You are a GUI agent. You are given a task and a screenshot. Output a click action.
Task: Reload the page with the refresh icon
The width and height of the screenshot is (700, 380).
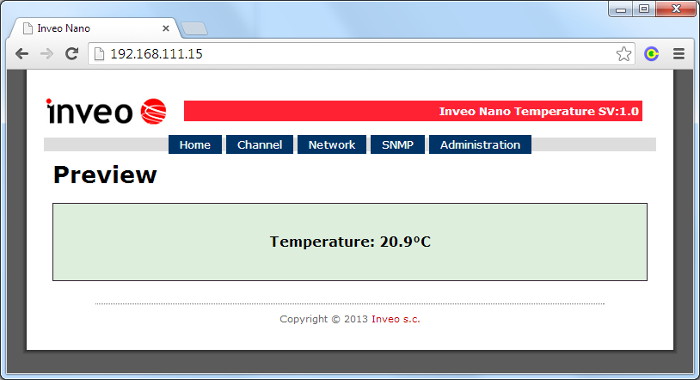coord(72,54)
